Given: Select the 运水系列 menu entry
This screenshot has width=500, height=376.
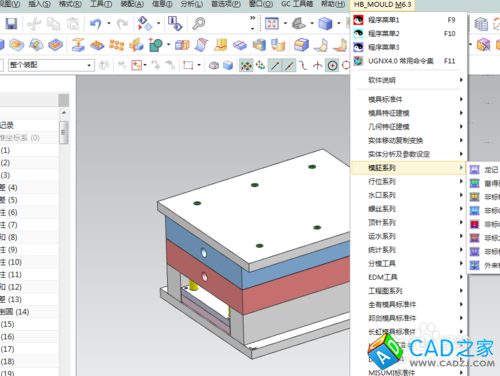Looking at the screenshot, I should pyautogui.click(x=410, y=236).
